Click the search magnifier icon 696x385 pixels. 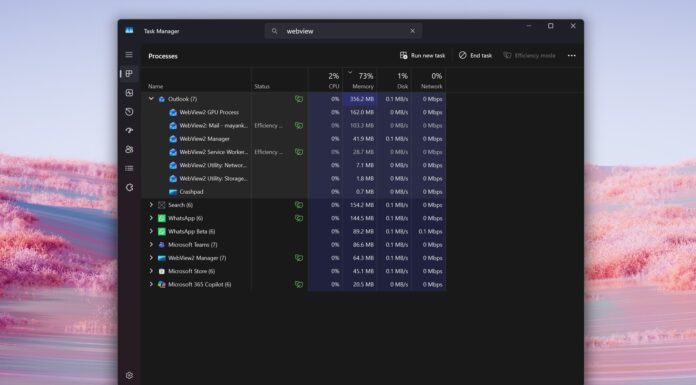pos(274,31)
